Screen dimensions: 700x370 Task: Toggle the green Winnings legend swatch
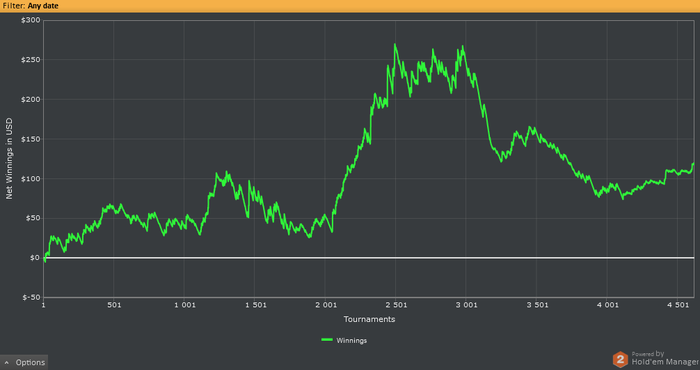tap(327, 340)
